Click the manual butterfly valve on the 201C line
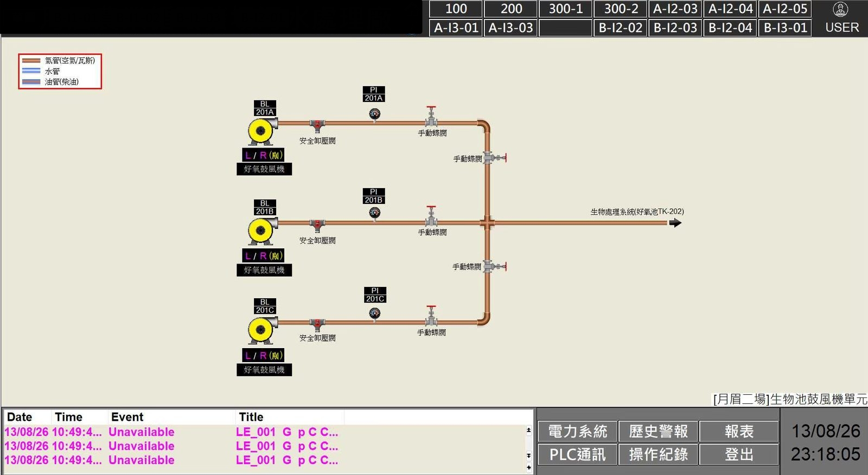The width and height of the screenshot is (868, 475). (x=431, y=316)
